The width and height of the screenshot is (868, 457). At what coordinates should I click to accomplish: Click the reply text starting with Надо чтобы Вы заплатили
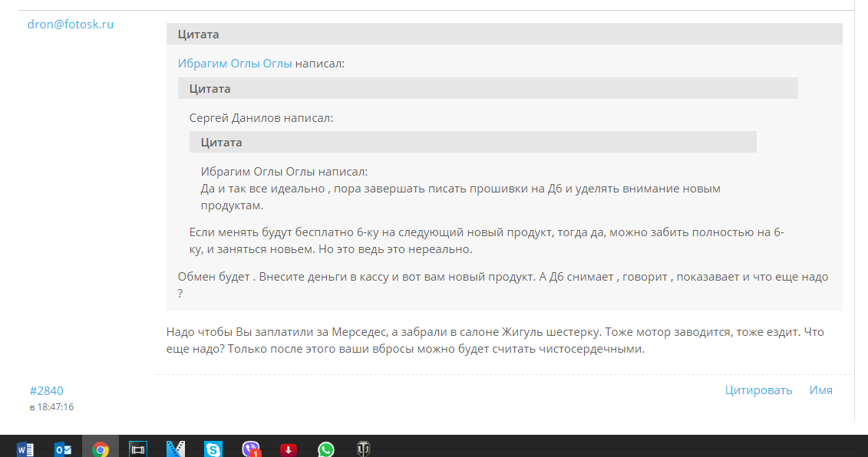pos(495,340)
